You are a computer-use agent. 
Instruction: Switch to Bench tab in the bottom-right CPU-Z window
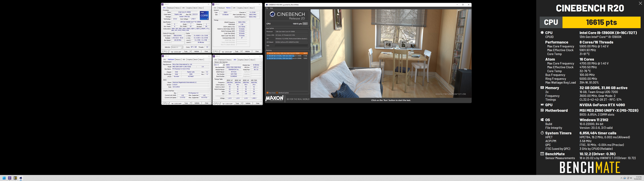(x=247, y=60)
